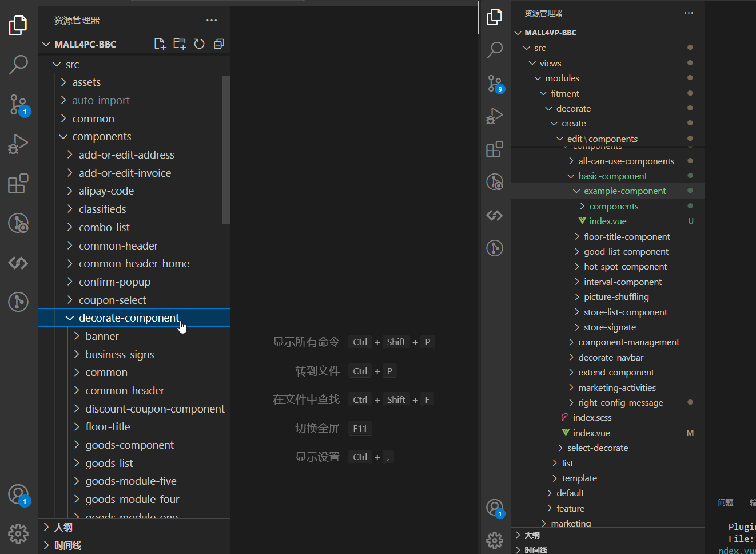Open index.scss file in right tree
The image size is (756, 554).
[592, 418]
